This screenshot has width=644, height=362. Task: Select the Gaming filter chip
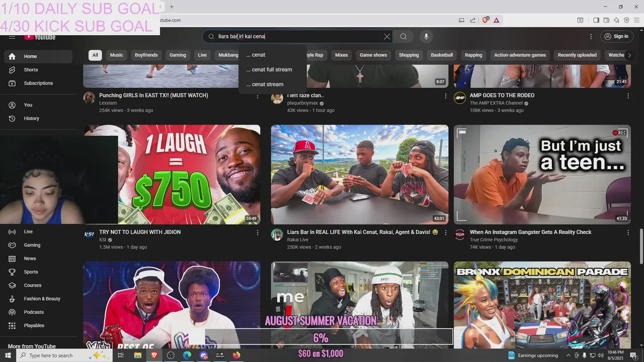click(178, 55)
